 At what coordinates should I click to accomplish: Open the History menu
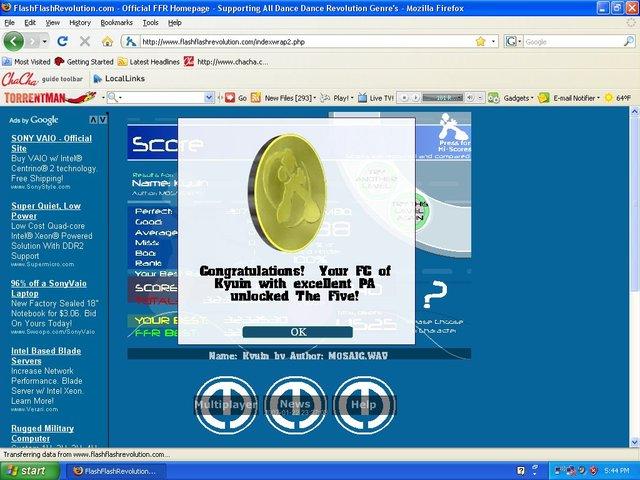tap(80, 23)
